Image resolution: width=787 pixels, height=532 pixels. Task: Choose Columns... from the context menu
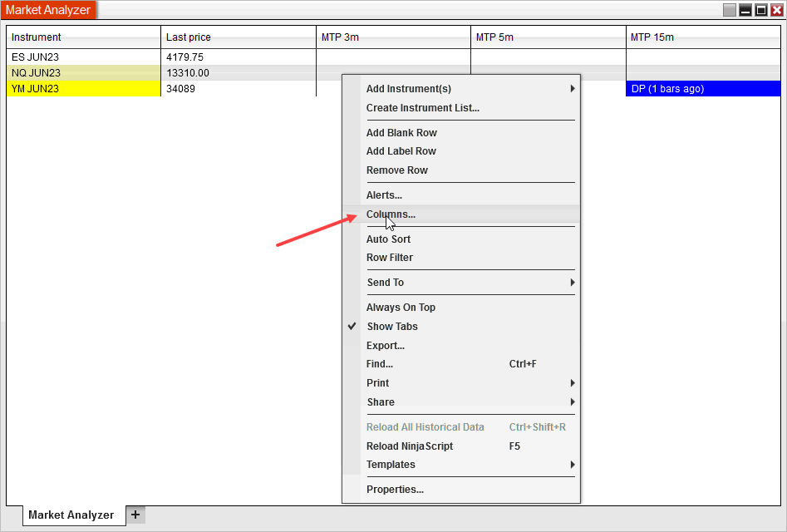click(x=391, y=214)
